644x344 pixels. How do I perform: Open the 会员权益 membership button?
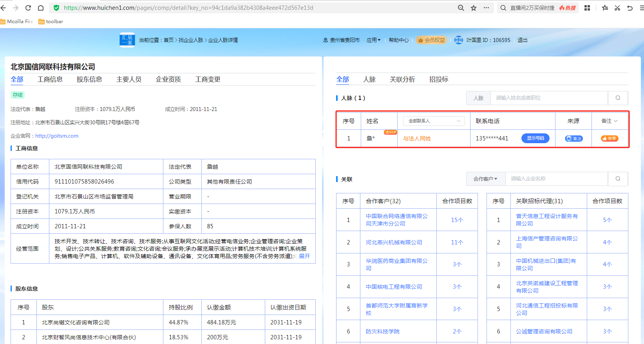coord(432,40)
